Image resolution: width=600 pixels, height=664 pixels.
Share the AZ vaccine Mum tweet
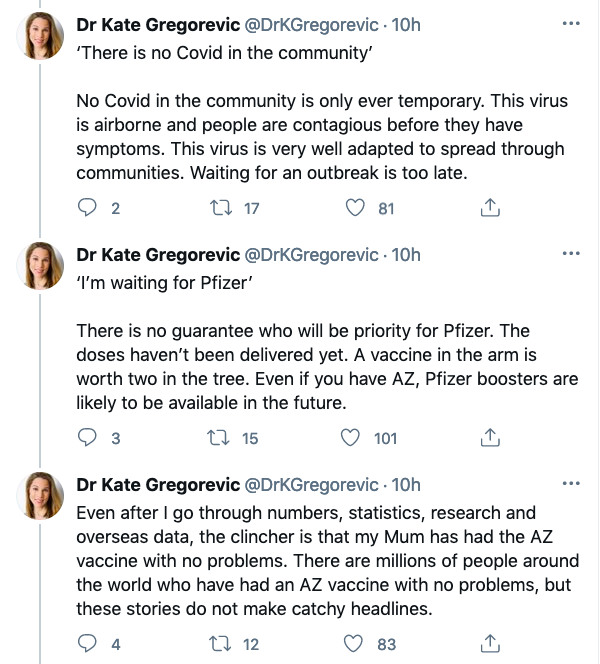(490, 644)
